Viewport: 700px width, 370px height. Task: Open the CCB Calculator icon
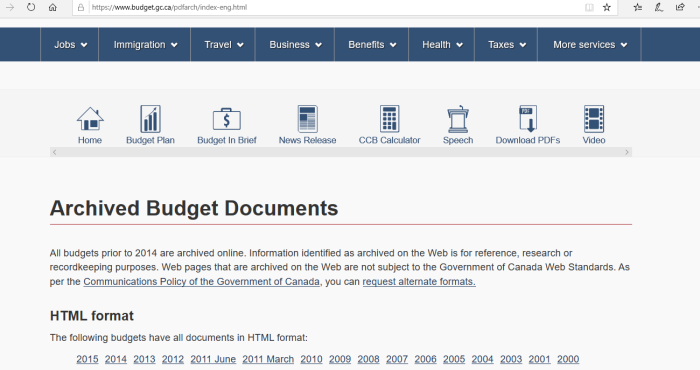pyautogui.click(x=389, y=119)
